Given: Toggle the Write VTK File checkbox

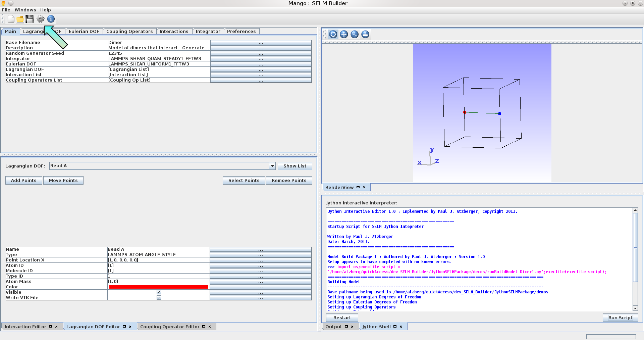Looking at the screenshot, I should coord(159,298).
